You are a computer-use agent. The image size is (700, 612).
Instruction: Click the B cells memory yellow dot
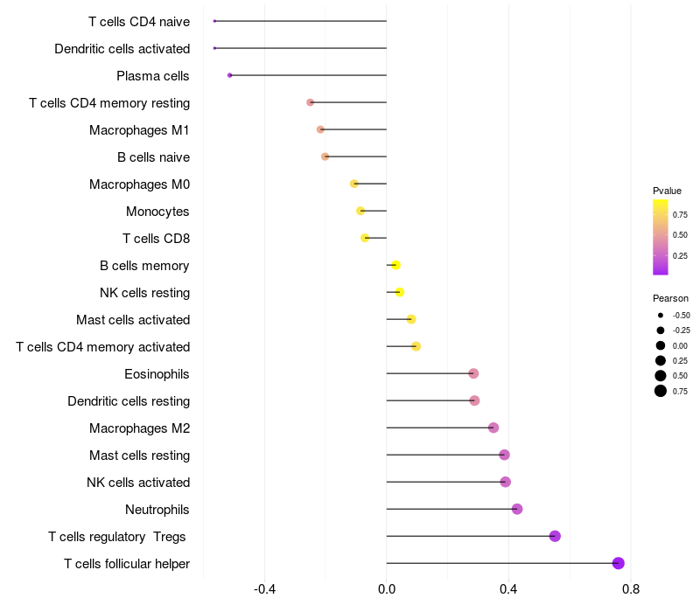click(395, 265)
